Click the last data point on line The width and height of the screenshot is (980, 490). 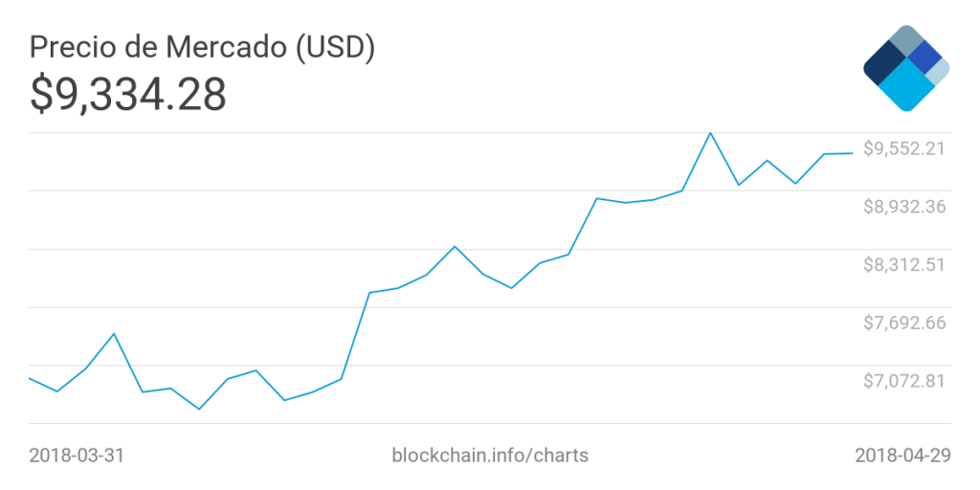pos(853,153)
